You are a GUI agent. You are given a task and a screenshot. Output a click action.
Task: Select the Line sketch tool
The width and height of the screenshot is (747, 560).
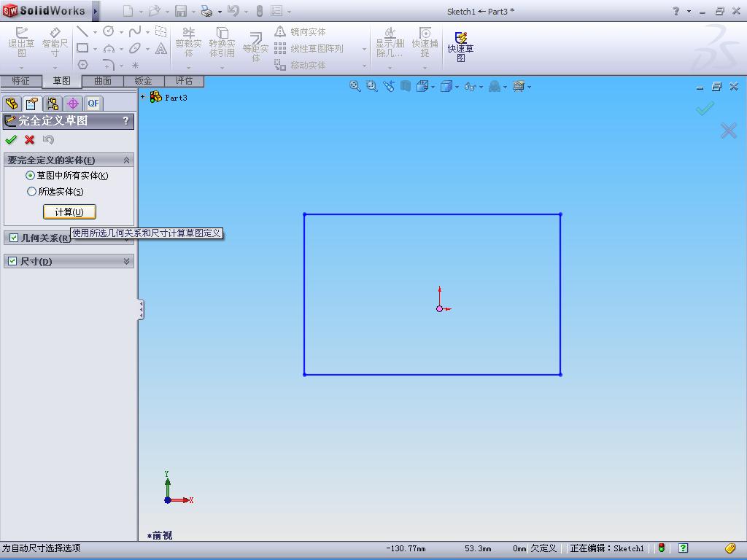pyautogui.click(x=82, y=31)
